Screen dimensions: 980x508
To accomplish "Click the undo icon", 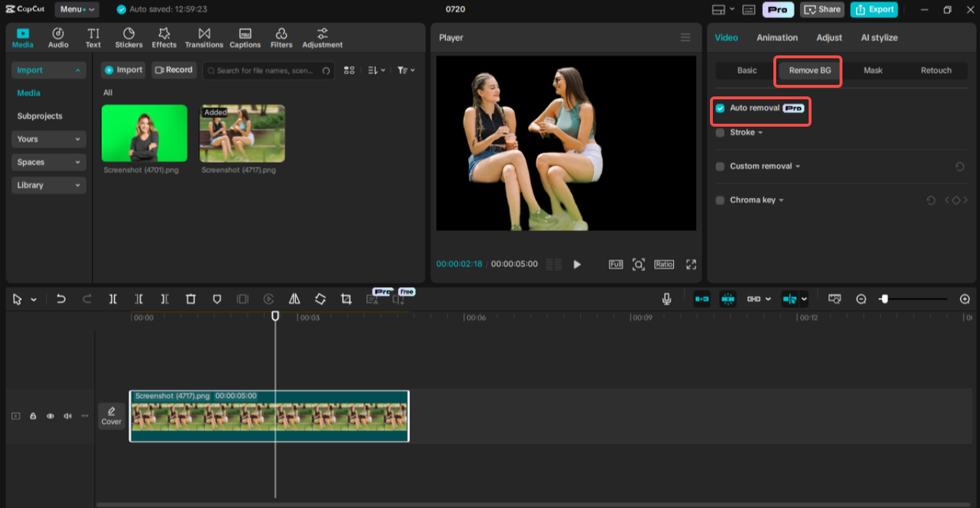I will pyautogui.click(x=60, y=299).
